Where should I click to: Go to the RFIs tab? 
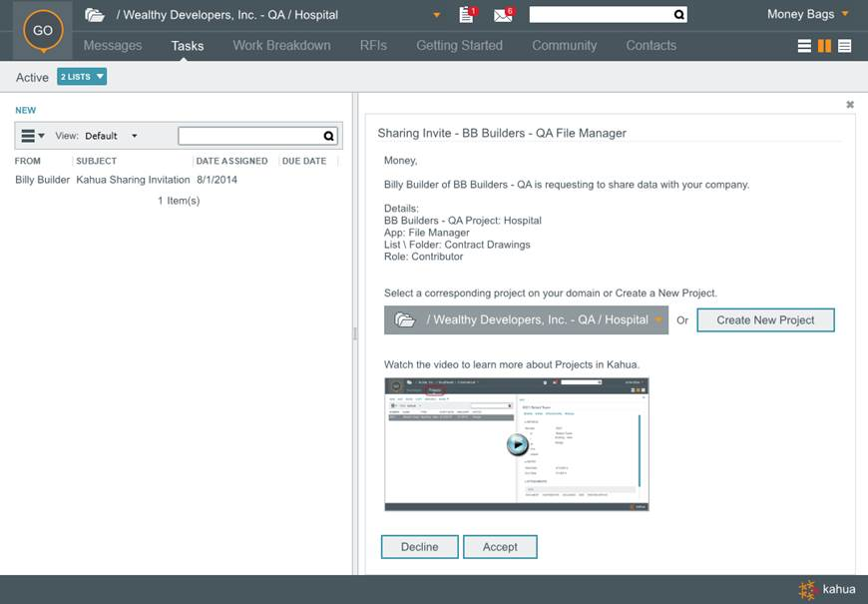(x=373, y=46)
